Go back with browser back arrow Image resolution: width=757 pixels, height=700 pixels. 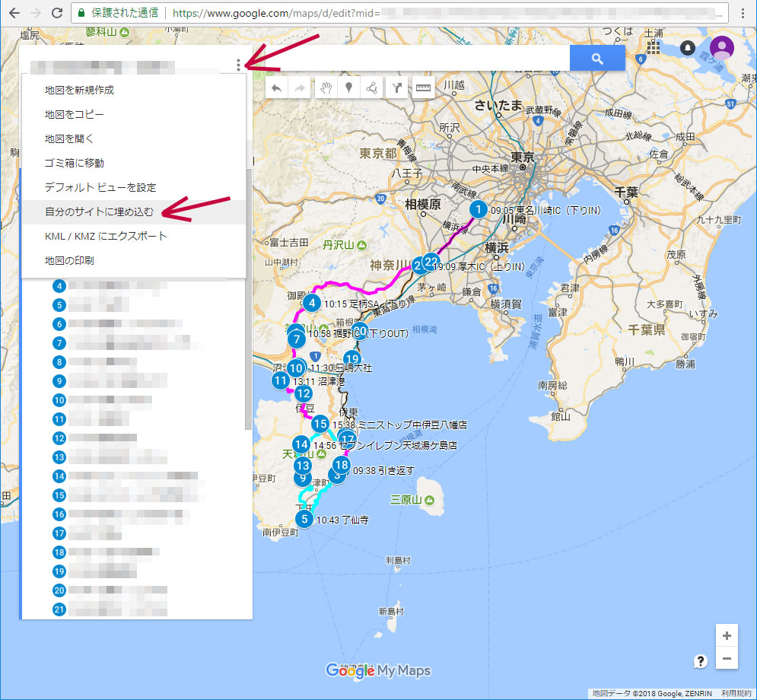click(14, 13)
